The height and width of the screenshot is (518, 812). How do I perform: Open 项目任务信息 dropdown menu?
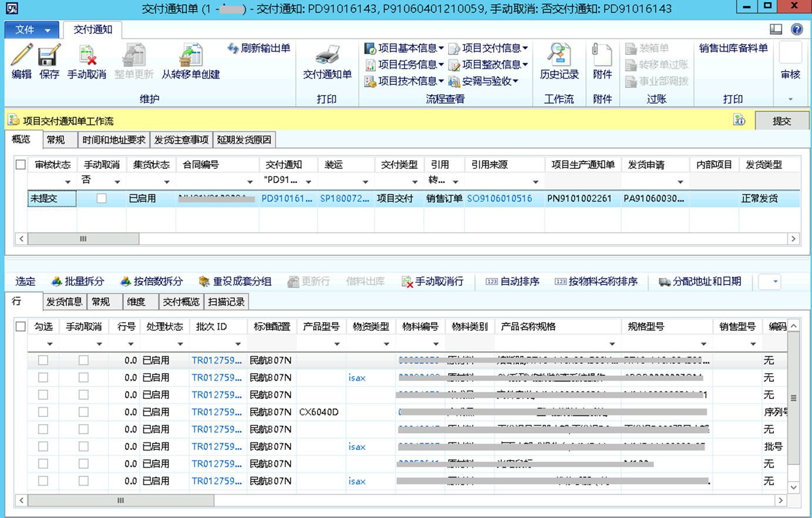tap(404, 65)
